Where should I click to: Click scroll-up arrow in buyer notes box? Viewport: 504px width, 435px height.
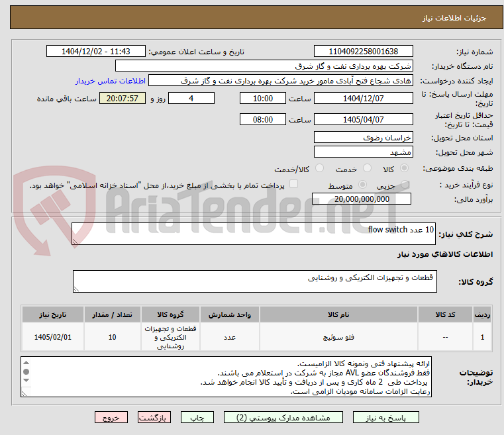click(x=26, y=363)
